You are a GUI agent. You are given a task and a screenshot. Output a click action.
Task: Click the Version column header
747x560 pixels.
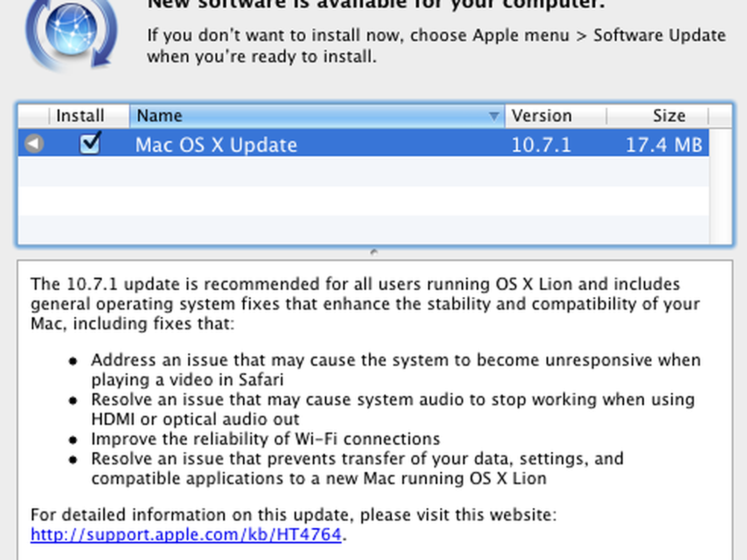556,116
